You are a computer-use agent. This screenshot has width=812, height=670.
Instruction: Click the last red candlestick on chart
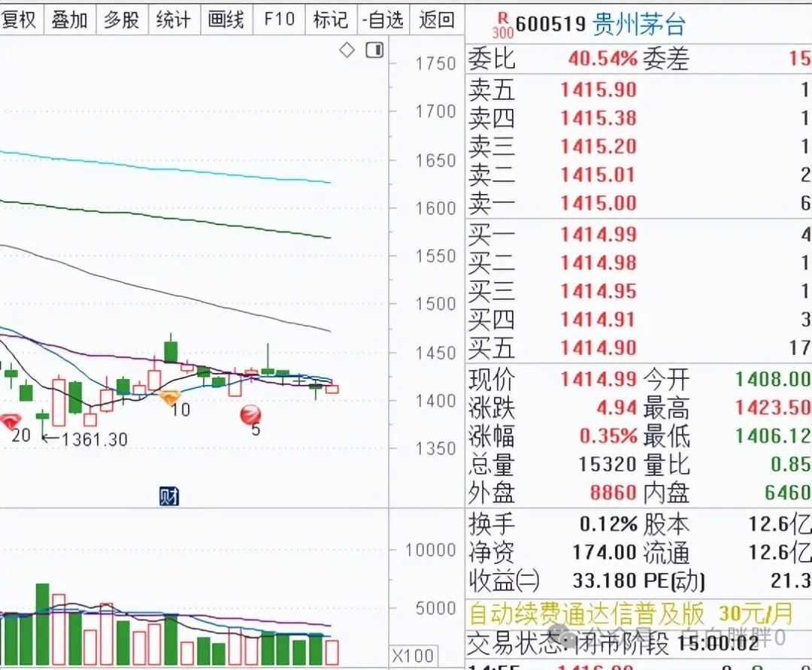(332, 389)
